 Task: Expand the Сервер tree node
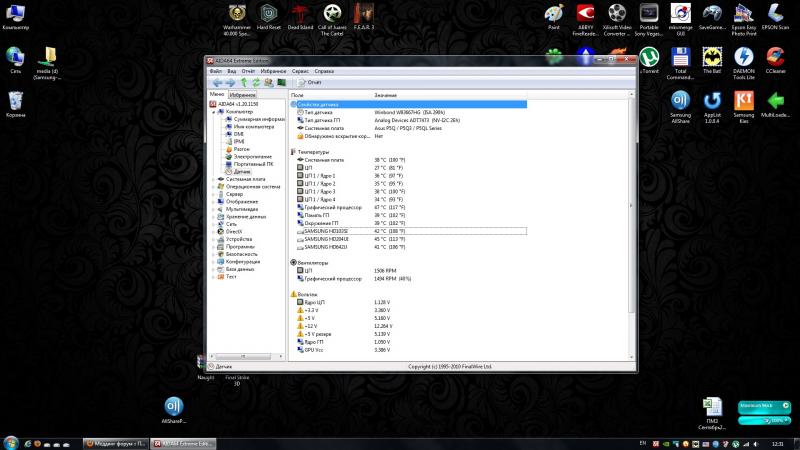click(x=214, y=194)
